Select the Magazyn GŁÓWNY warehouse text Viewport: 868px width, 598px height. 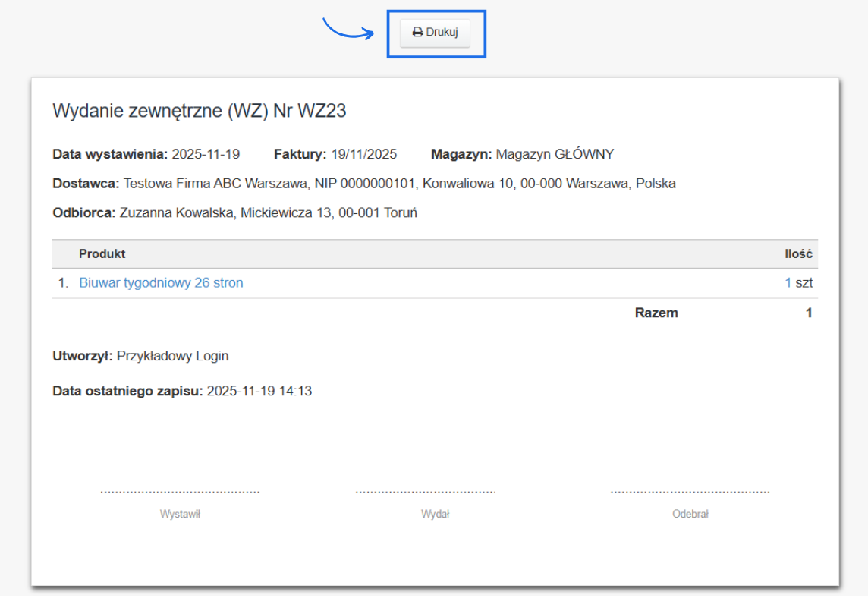555,153
